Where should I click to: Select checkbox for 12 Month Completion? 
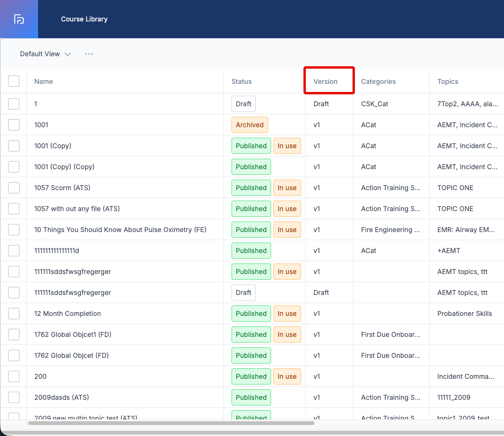14,314
